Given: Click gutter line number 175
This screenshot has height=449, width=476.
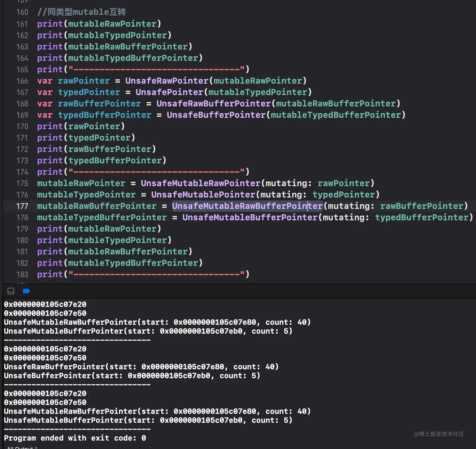Looking at the screenshot, I should [22, 184].
